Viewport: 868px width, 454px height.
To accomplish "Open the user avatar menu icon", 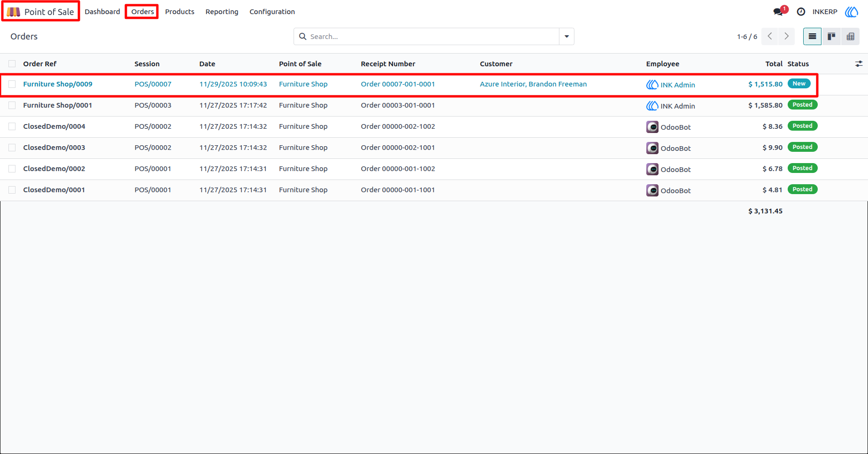I will point(852,12).
